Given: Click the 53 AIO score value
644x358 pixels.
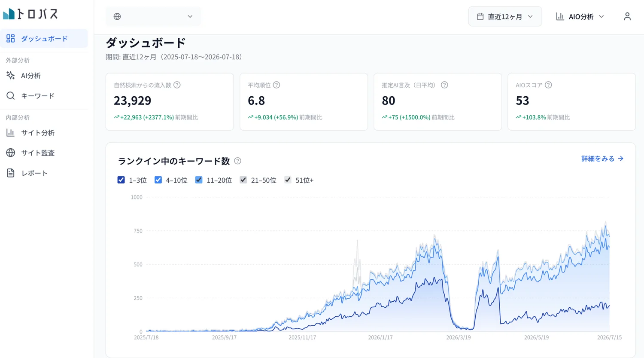Looking at the screenshot, I should point(522,101).
